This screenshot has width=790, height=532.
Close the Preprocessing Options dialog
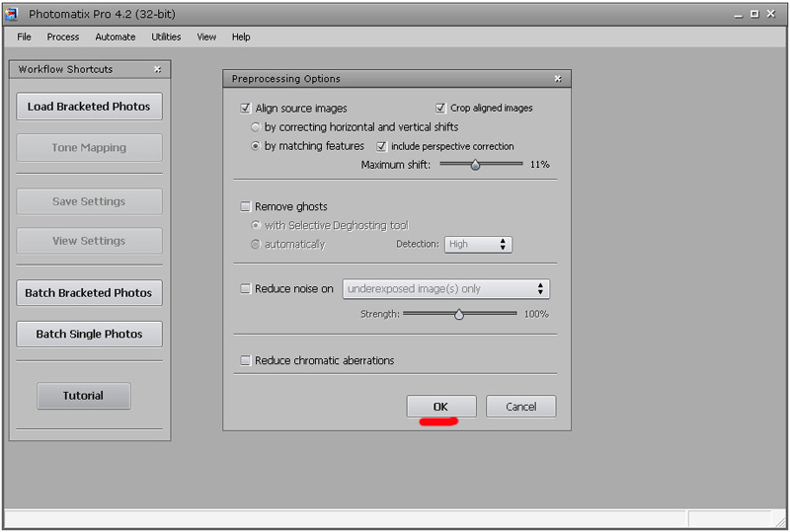558,79
